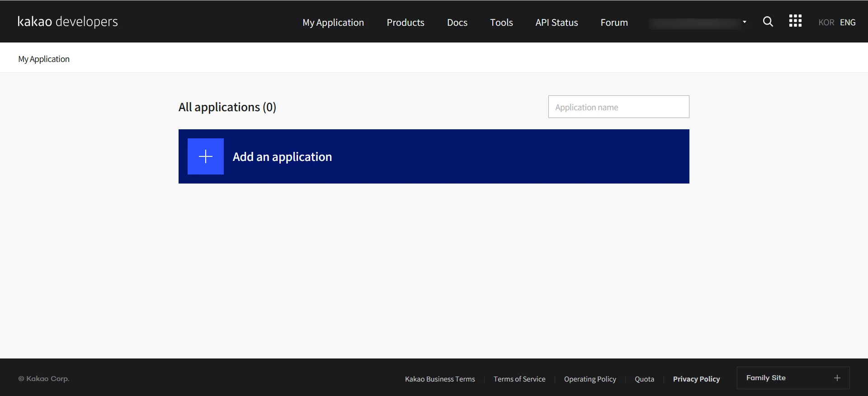
Task: Switch language to ENG
Action: coord(848,23)
